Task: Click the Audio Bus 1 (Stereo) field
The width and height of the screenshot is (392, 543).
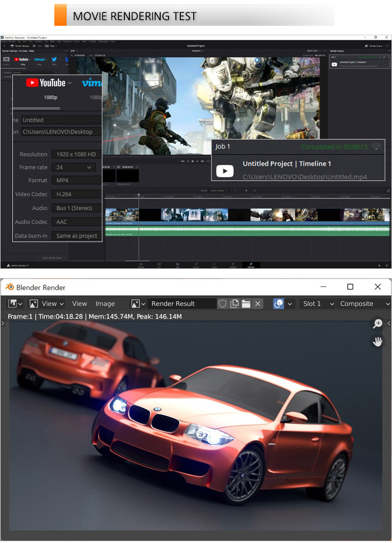Action: (77, 208)
